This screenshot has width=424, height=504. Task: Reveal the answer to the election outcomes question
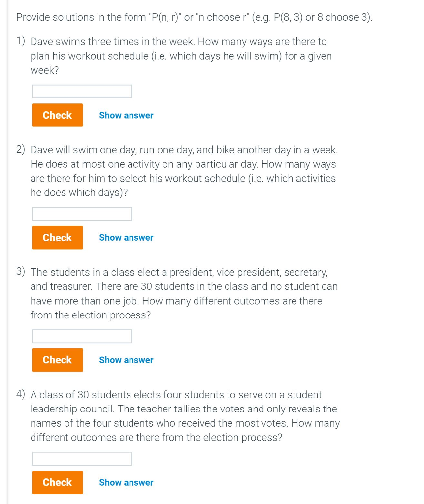(x=126, y=482)
